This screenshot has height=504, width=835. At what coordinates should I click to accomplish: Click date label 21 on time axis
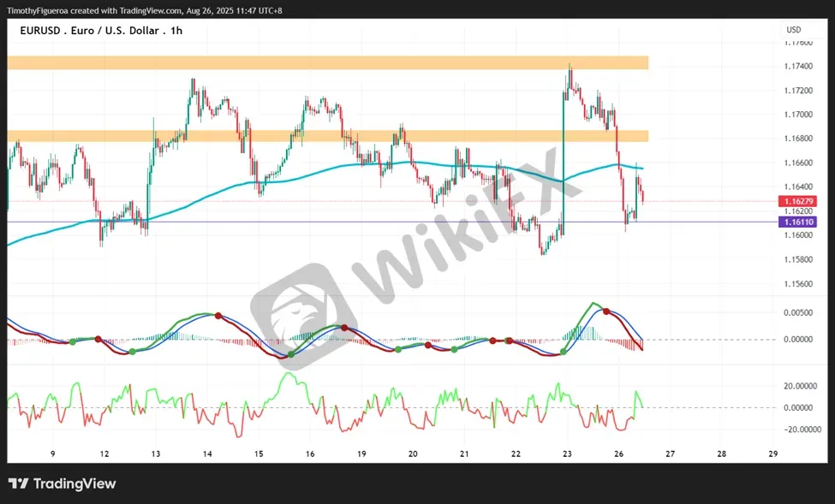click(x=464, y=454)
